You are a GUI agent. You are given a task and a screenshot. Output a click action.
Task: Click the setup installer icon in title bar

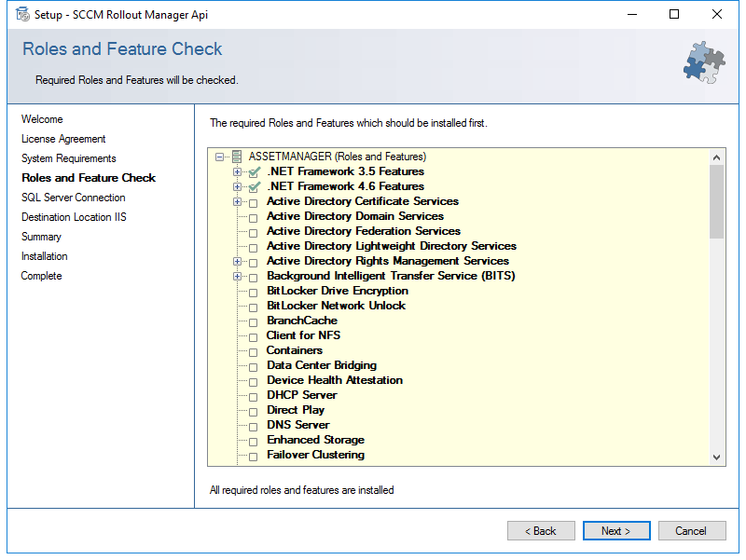pos(22,14)
